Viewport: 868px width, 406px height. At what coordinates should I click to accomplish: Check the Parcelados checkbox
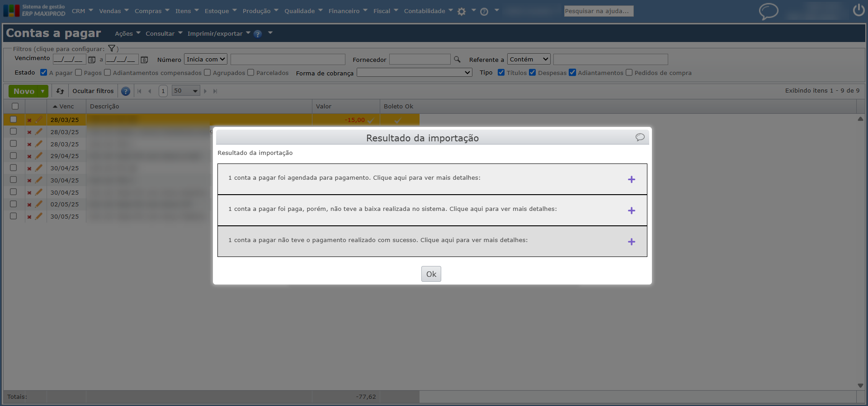coord(251,72)
